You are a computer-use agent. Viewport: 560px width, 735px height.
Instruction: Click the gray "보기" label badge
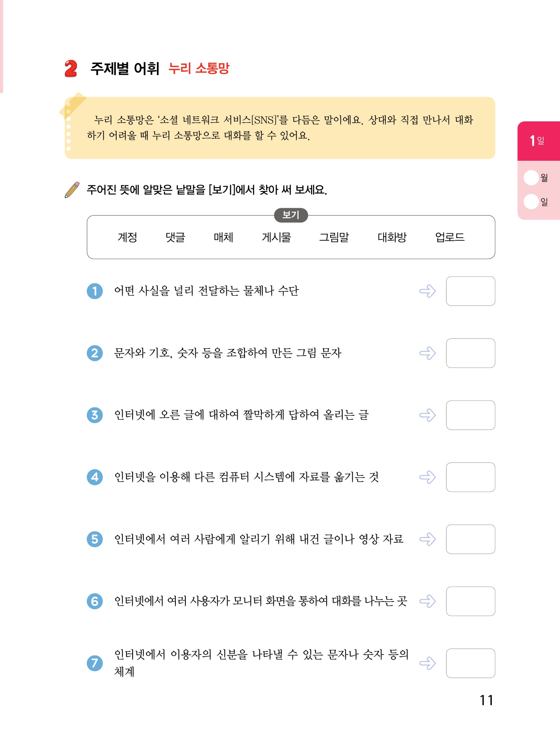291,215
